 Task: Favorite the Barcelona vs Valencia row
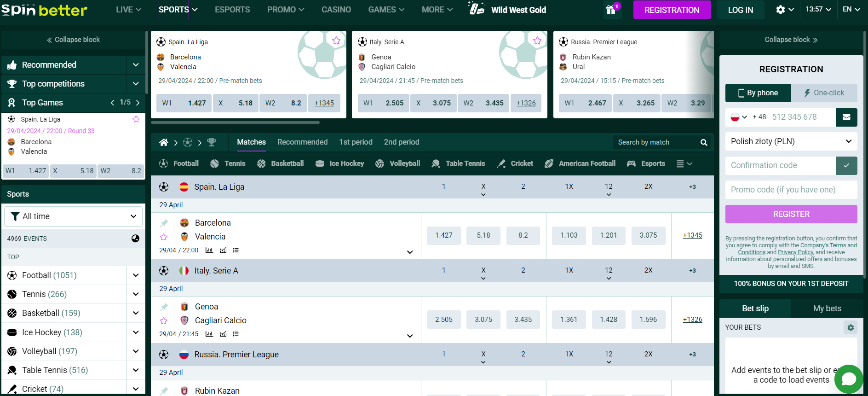[164, 237]
